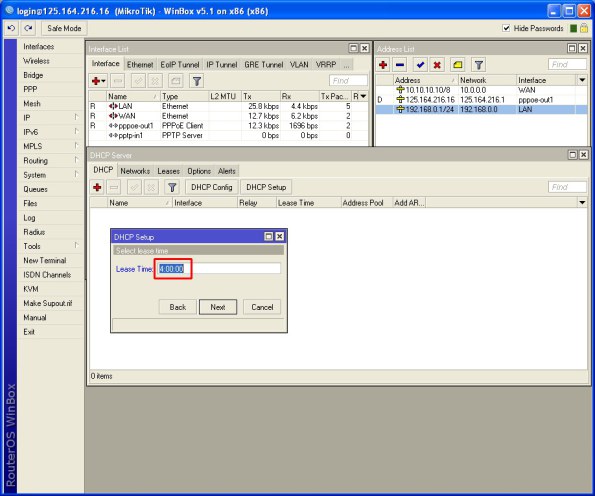The height and width of the screenshot is (496, 595).
Task: Open filter funnel in Interface List
Action: (197, 81)
